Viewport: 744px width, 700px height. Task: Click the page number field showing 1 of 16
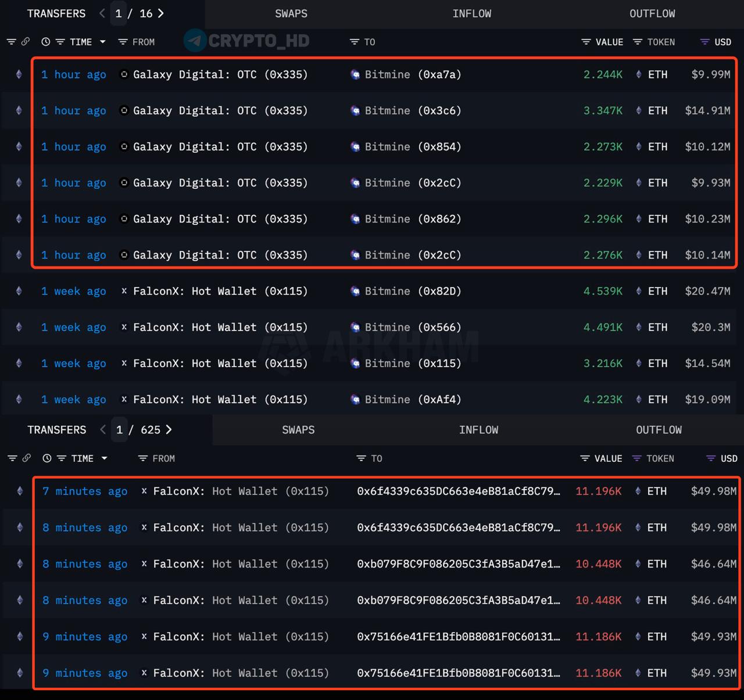119,13
